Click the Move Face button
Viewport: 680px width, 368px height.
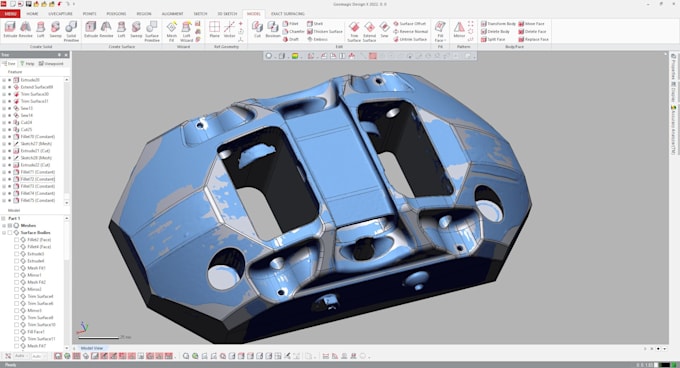point(531,24)
